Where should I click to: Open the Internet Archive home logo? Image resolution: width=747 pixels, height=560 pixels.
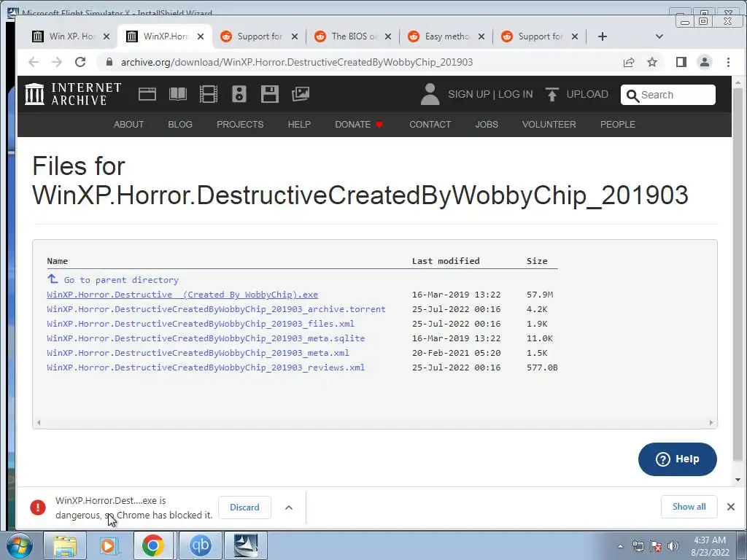click(x=73, y=94)
